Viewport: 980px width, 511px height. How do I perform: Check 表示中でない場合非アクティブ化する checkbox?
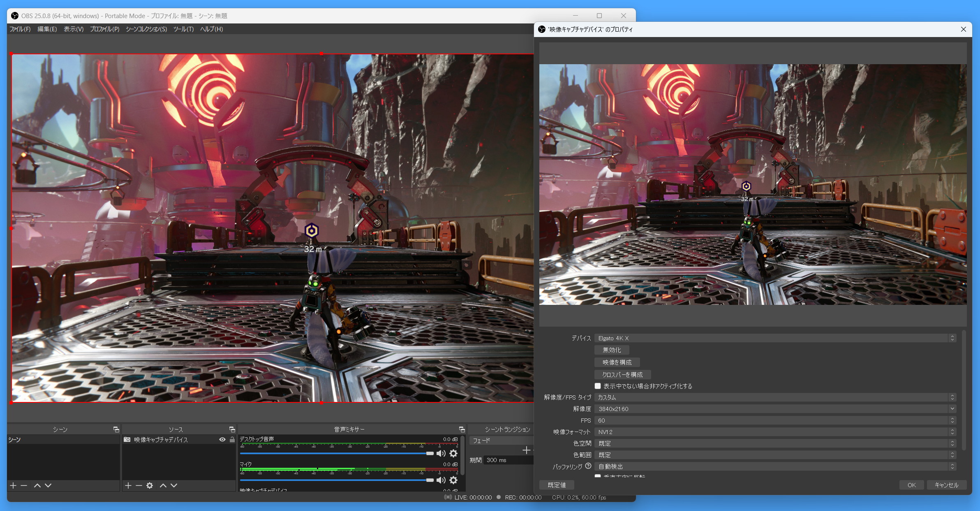pos(598,386)
